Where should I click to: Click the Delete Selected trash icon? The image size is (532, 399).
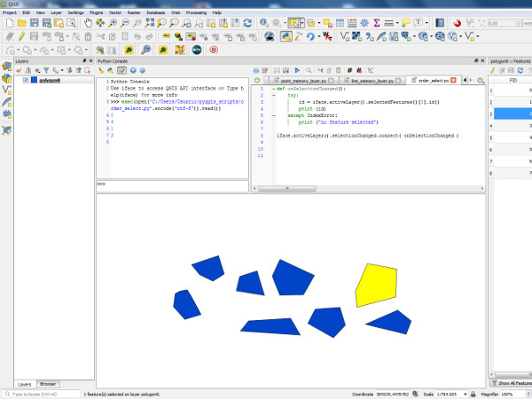pos(88,36)
